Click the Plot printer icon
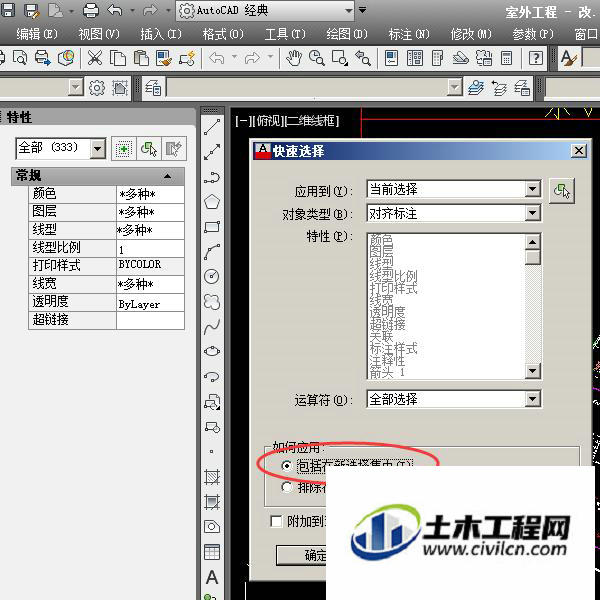 tap(91, 10)
